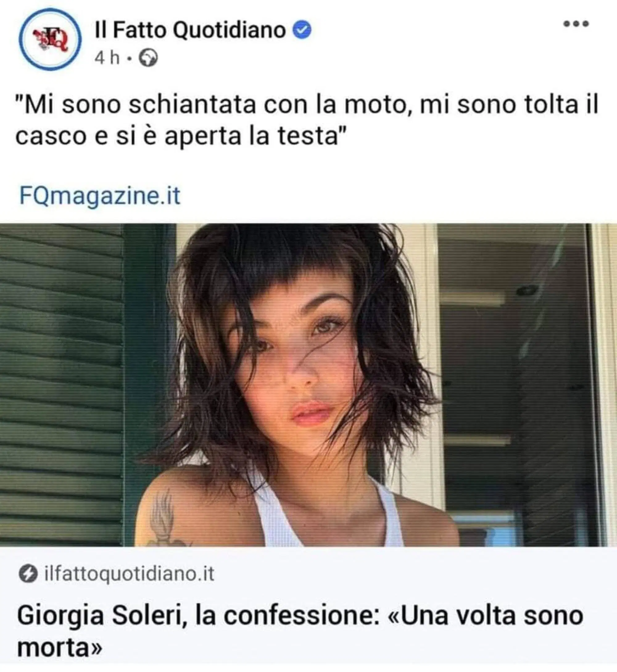Click the globe public audience icon
The image size is (617, 672).
coord(148,59)
